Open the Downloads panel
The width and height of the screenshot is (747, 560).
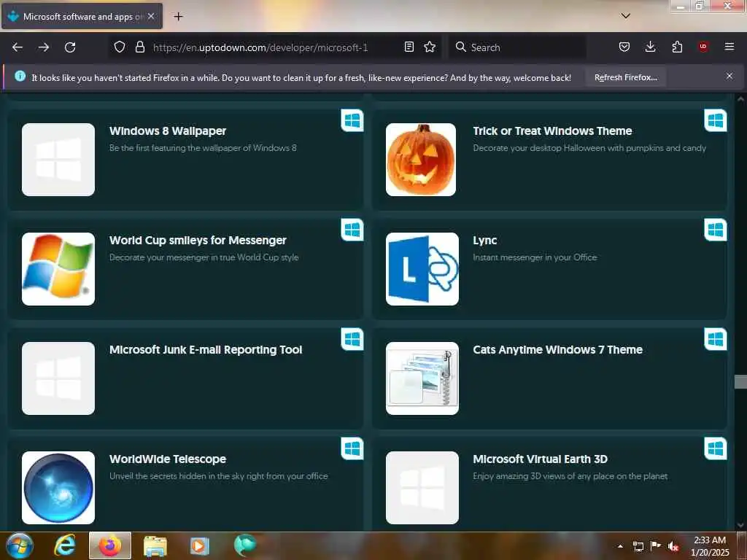coord(650,47)
